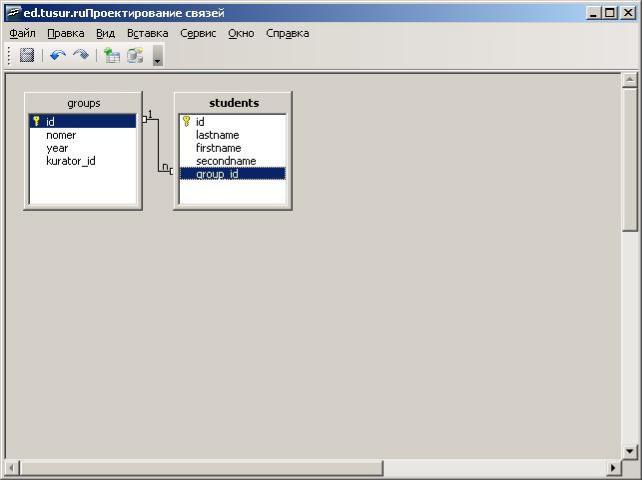Click the vertical scrollbar up arrow
This screenshot has height=480, width=642.
click(630, 79)
